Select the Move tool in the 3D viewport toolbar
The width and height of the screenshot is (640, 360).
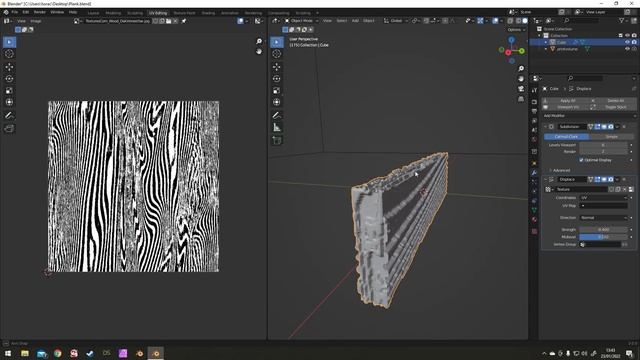point(277,67)
